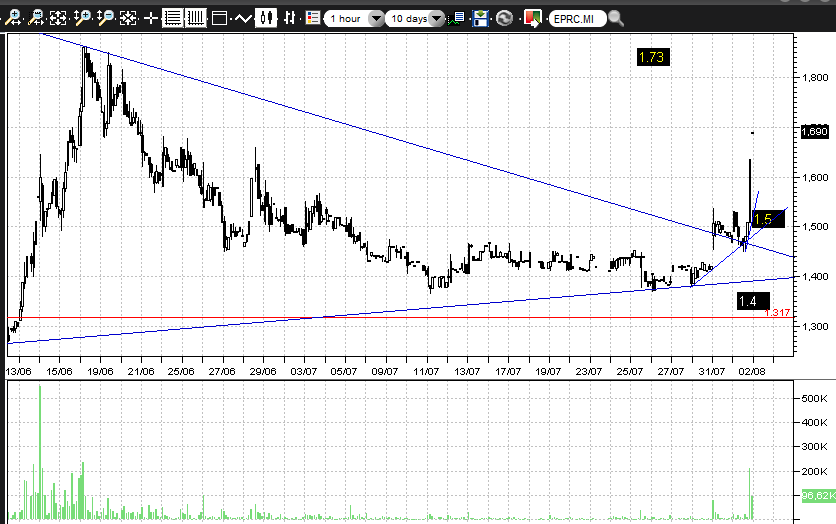The image size is (836, 524).
Task: Select the crosshair cursor tool
Action: pos(150,18)
